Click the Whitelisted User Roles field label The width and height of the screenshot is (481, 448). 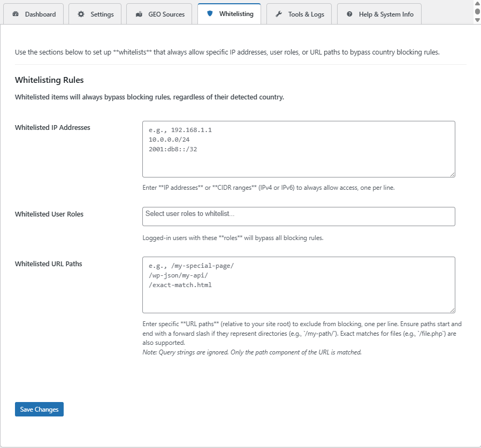click(49, 214)
